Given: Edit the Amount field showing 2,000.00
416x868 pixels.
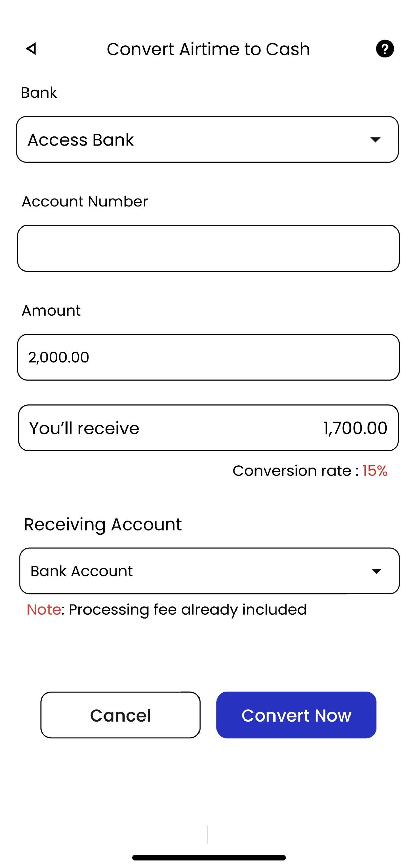Looking at the screenshot, I should [208, 357].
